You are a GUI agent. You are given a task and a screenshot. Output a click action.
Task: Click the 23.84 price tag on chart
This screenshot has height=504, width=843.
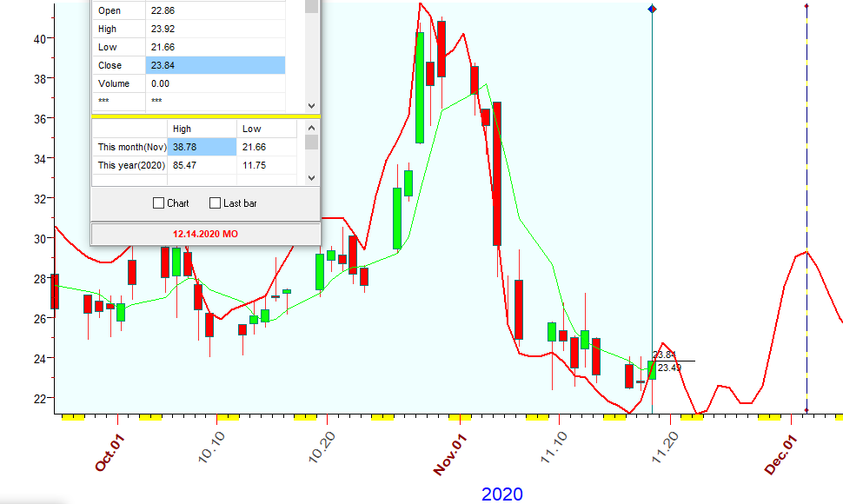pyautogui.click(x=664, y=355)
